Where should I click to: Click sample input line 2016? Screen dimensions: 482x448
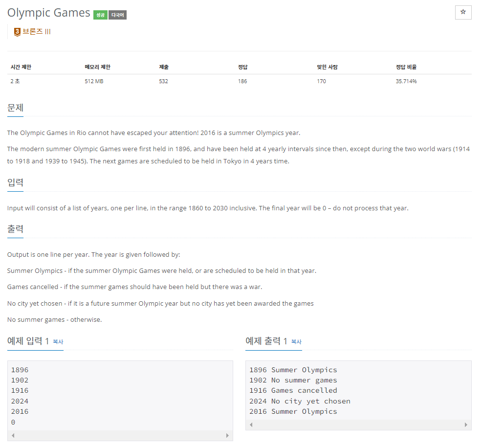pos(20,411)
